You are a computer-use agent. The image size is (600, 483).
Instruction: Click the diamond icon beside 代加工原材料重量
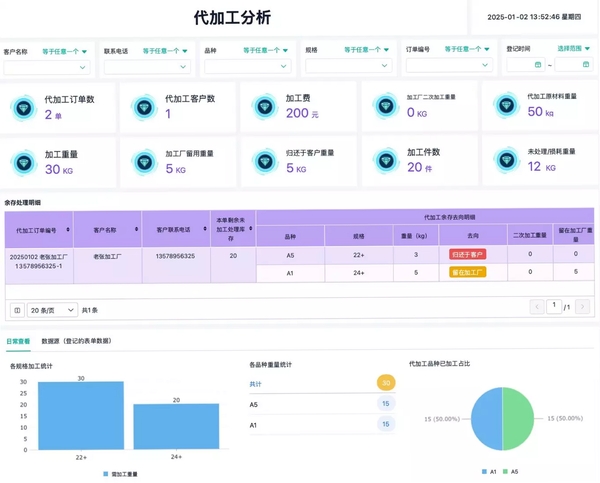pyautogui.click(x=507, y=105)
